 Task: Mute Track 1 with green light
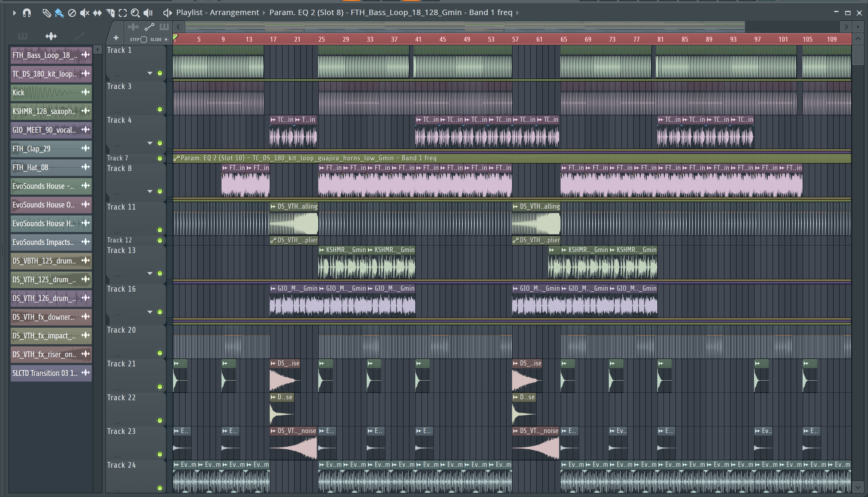coord(160,73)
